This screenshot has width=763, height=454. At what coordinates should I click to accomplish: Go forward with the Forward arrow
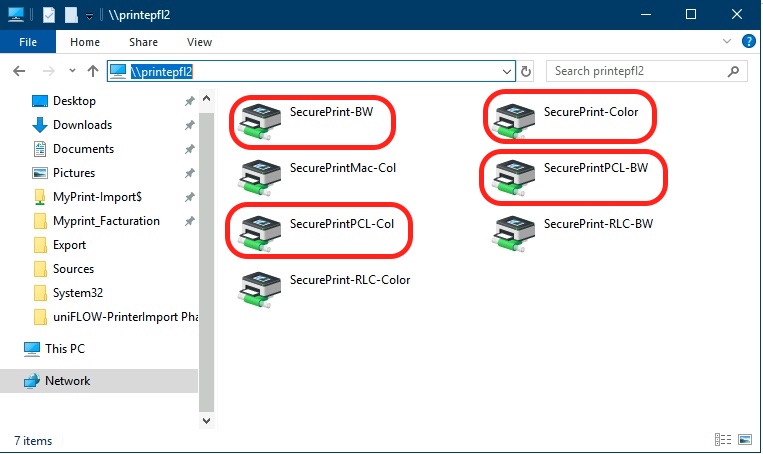tap(48, 71)
